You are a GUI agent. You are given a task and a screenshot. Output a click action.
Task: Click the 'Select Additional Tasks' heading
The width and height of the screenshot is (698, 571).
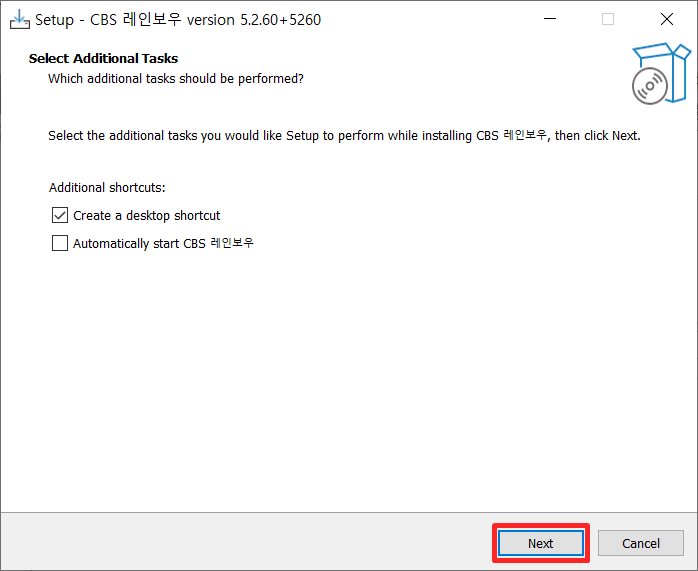(103, 58)
